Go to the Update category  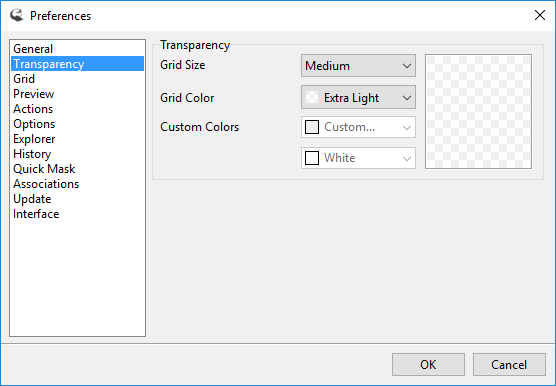tap(77, 199)
